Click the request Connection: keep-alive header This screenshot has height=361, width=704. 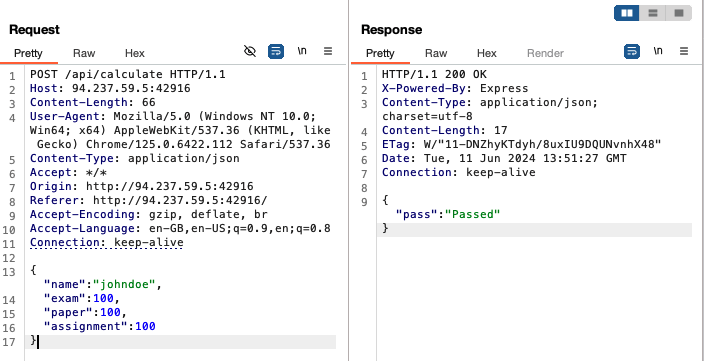(x=106, y=242)
